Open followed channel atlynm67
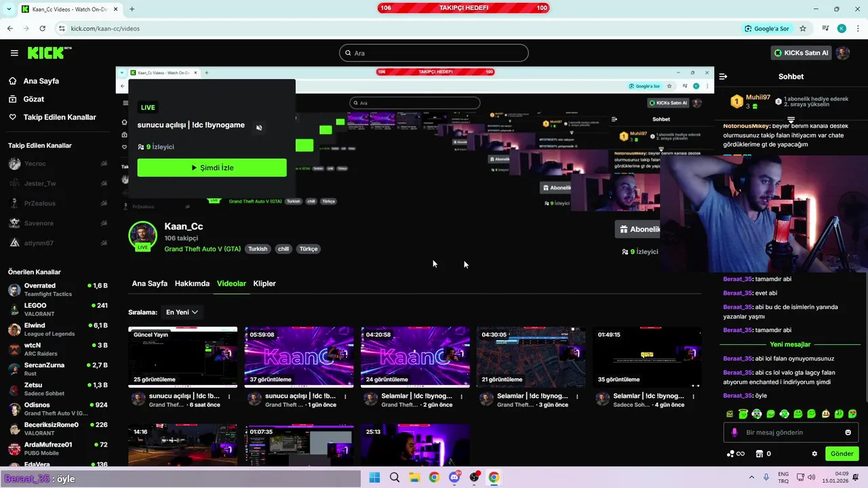Screen dimensions: 868x488 [x=58, y=243]
